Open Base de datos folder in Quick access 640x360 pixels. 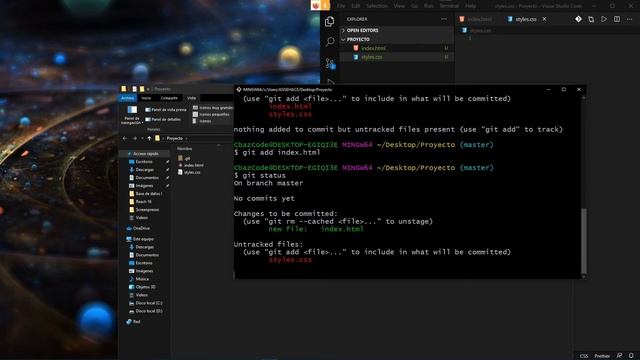point(146,193)
